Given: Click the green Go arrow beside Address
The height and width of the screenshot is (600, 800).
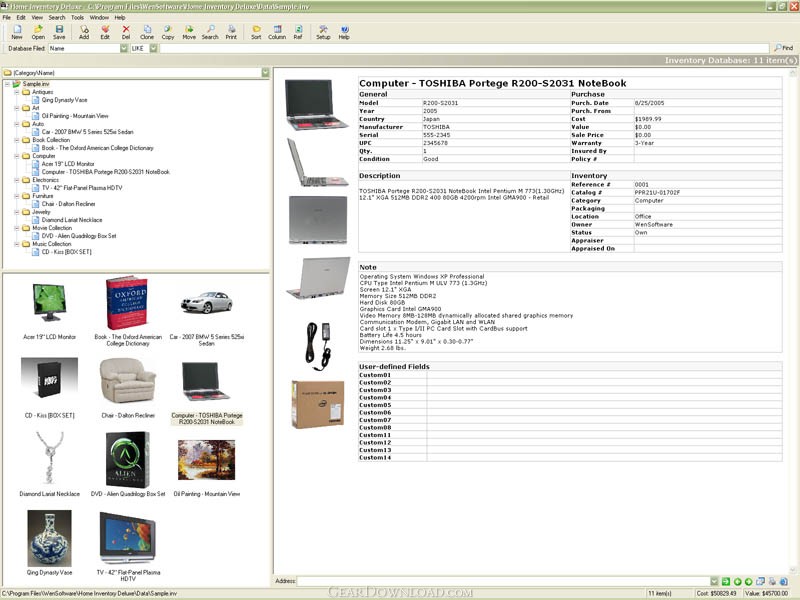Looking at the screenshot, I should (x=726, y=581).
